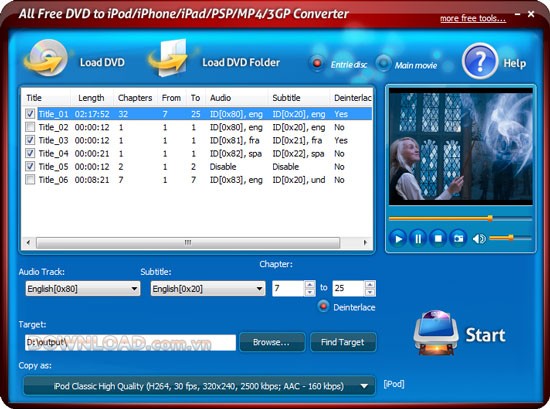
Task: Minimize the converter window
Action: [518, 14]
